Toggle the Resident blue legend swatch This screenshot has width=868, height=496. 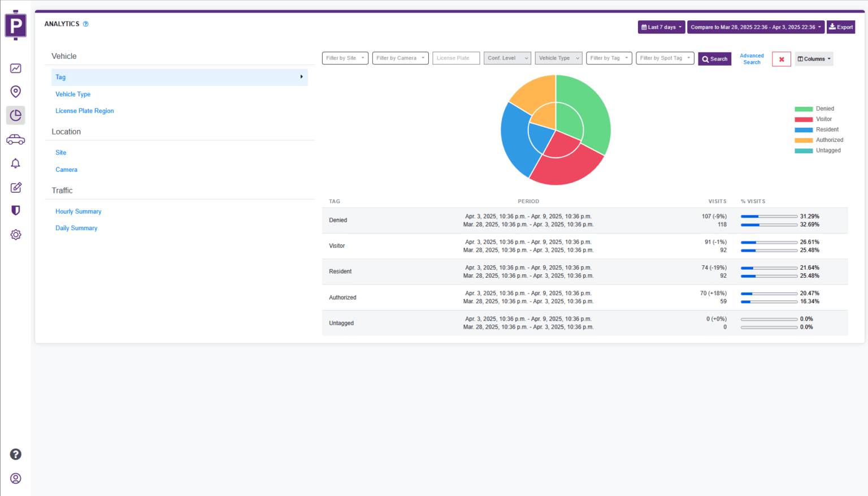804,130
